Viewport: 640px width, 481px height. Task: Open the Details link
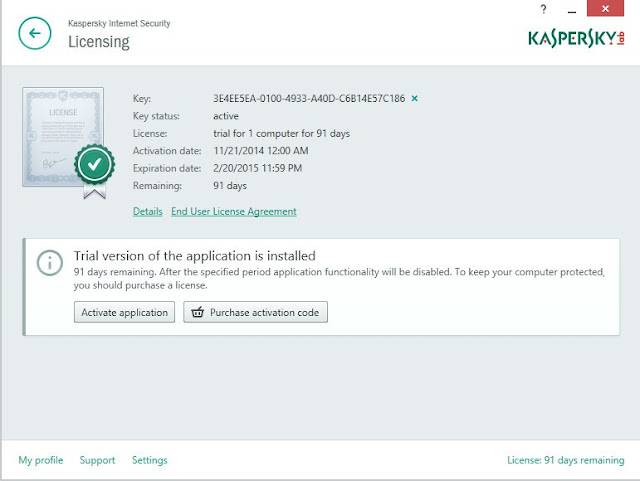coord(148,212)
